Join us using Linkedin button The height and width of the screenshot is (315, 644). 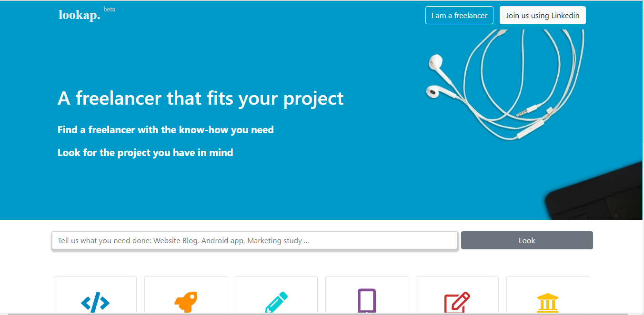pyautogui.click(x=543, y=15)
